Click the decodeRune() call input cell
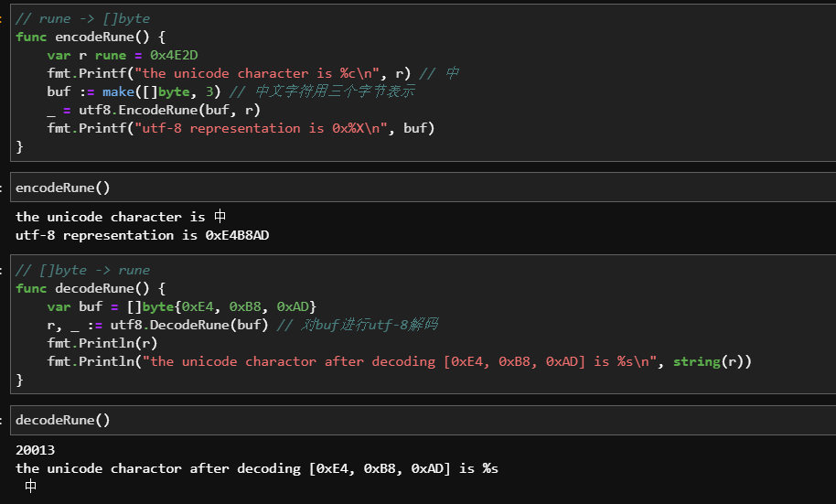The height and width of the screenshot is (504, 836). point(423,420)
